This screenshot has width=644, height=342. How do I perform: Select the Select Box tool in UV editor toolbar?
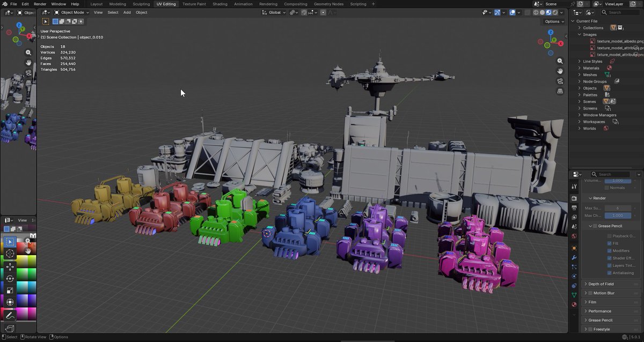click(10, 242)
